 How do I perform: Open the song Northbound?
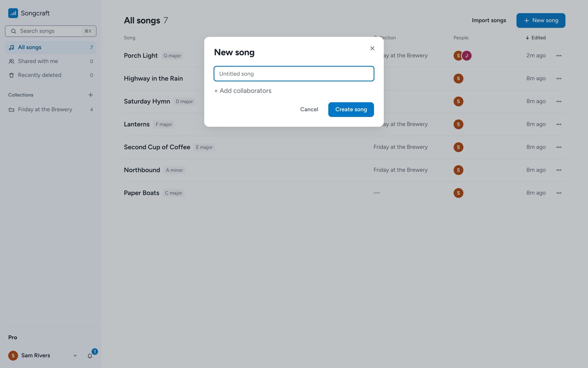tap(142, 170)
